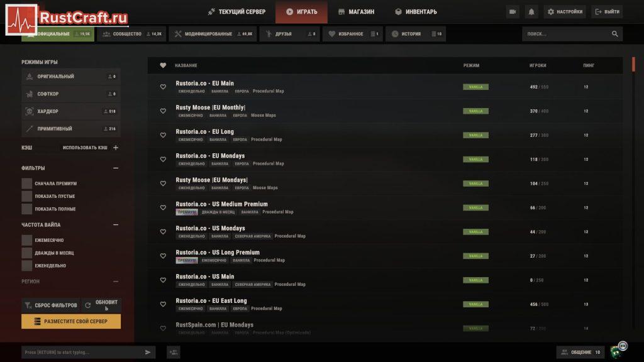
Task: Send chat message with arrow icon
Action: [x=148, y=352]
